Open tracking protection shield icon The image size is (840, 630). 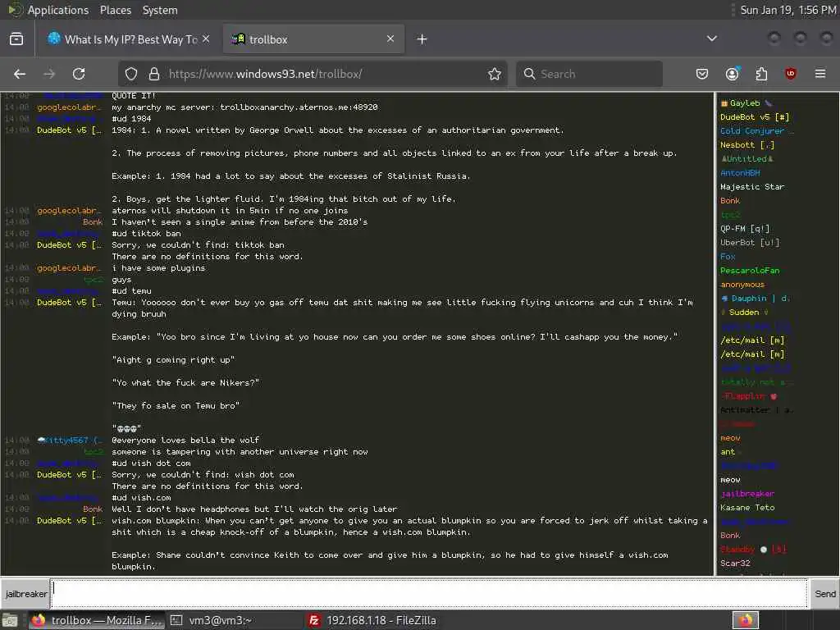click(x=131, y=74)
